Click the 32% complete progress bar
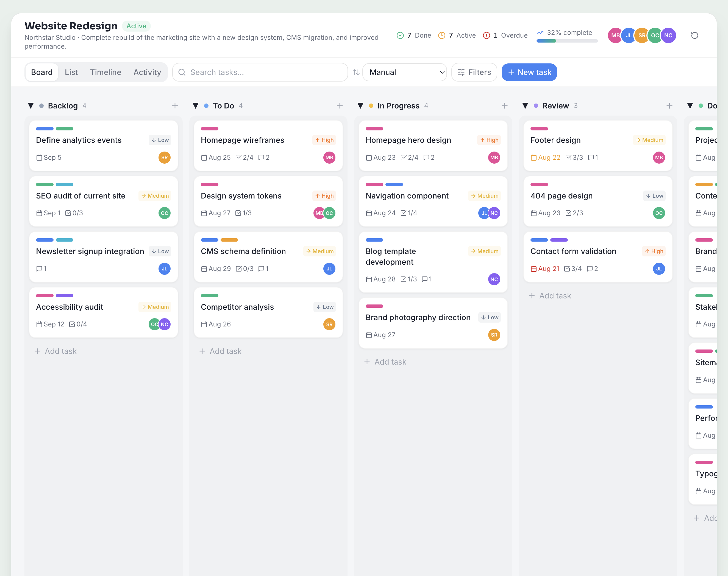 [x=567, y=41]
